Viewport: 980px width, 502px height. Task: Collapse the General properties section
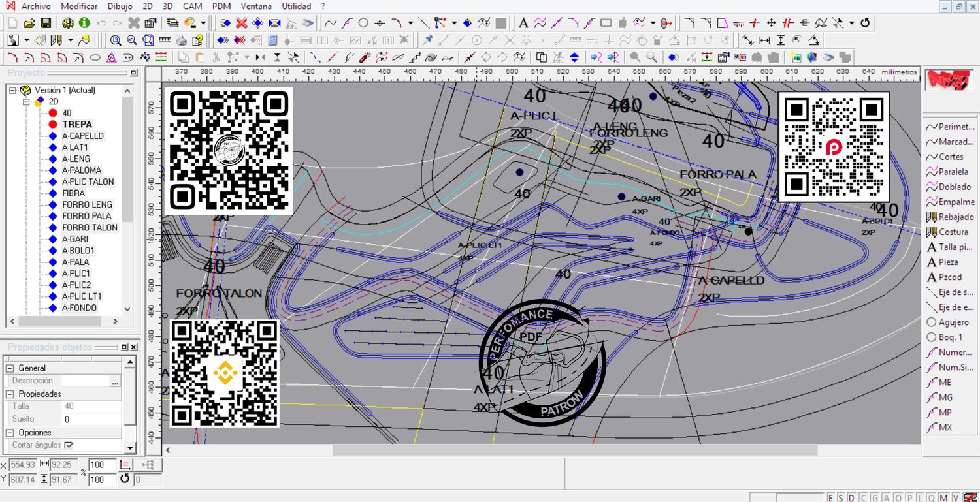pos(10,368)
